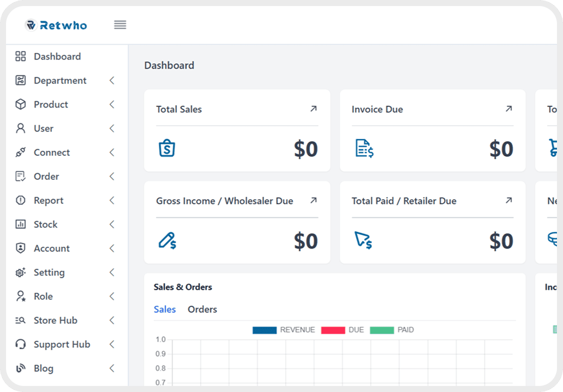This screenshot has width=563, height=392.
Task: Click the Total Paid $0 value
Action: click(501, 241)
